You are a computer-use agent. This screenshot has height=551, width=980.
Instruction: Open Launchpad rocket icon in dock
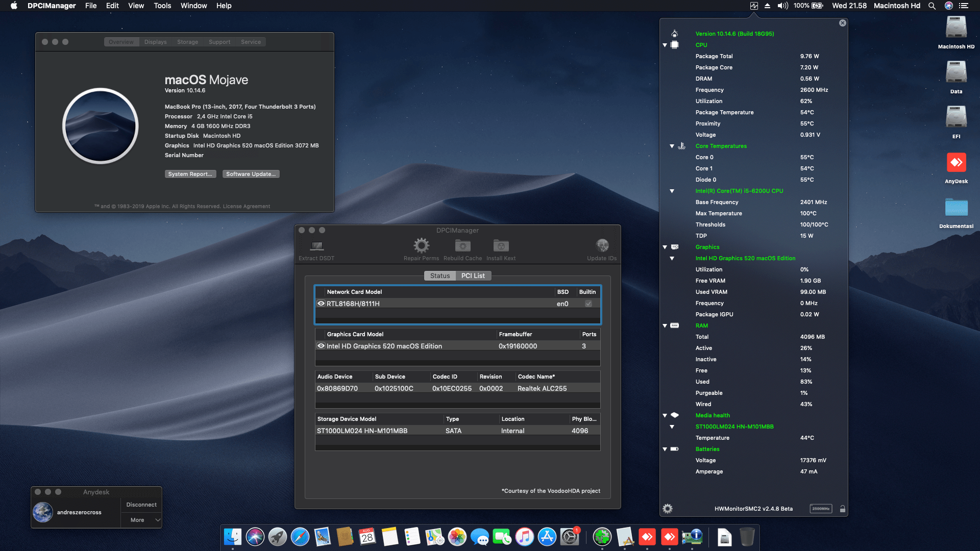pos(278,537)
